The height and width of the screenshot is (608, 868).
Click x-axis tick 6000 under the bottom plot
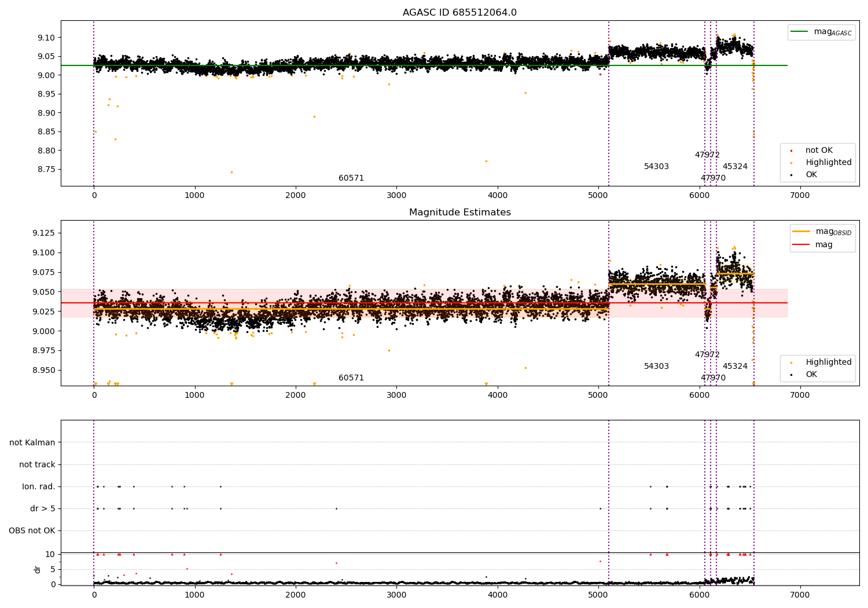tap(700, 595)
